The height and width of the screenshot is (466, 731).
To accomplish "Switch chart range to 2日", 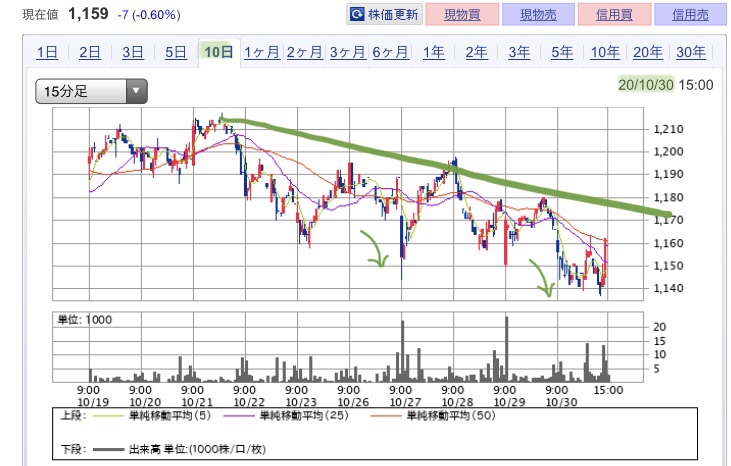I will pos(90,52).
